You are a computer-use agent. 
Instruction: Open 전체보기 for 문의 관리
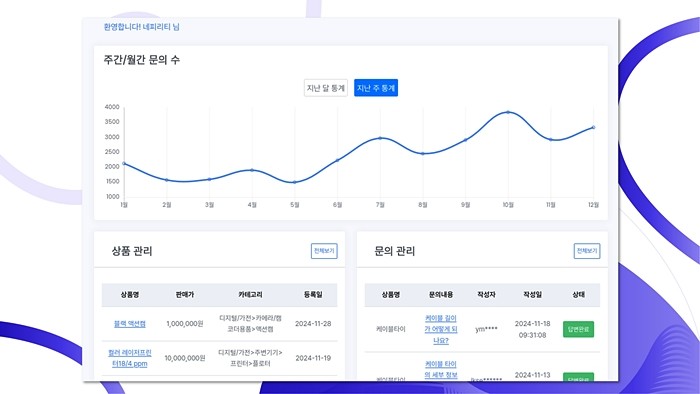point(587,251)
